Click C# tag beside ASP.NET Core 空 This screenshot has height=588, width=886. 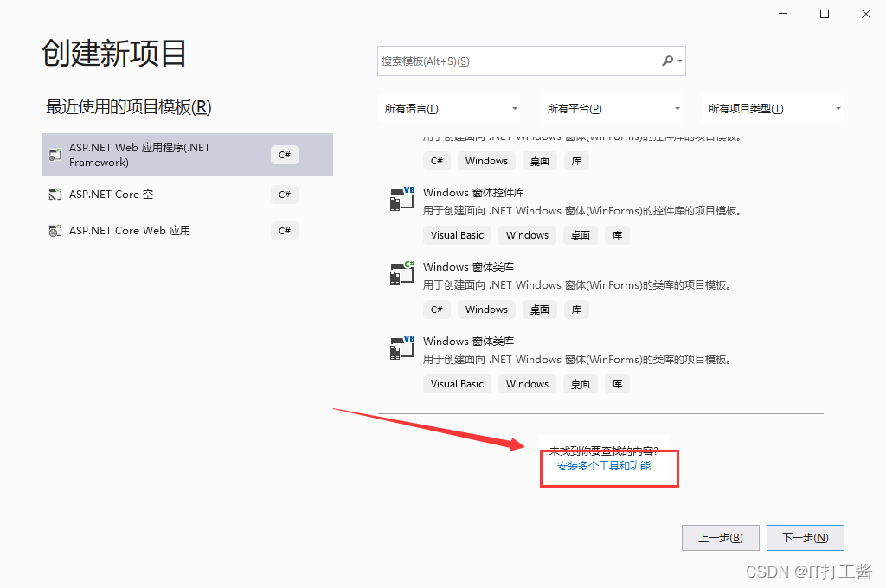tap(284, 195)
